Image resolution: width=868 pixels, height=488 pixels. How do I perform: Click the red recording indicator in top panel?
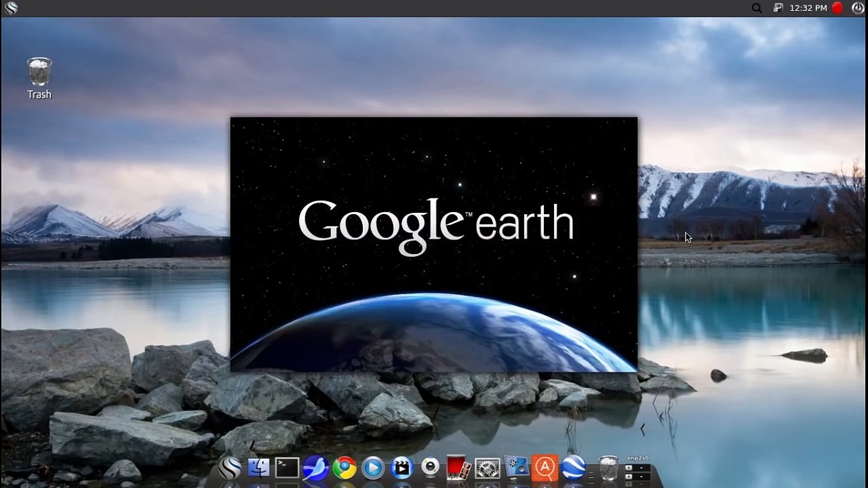click(x=837, y=8)
